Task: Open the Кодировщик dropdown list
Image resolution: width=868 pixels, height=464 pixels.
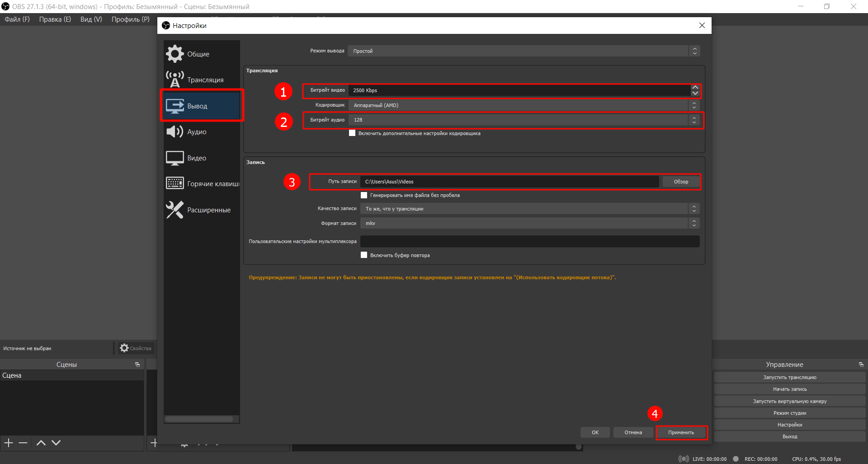Action: 524,105
